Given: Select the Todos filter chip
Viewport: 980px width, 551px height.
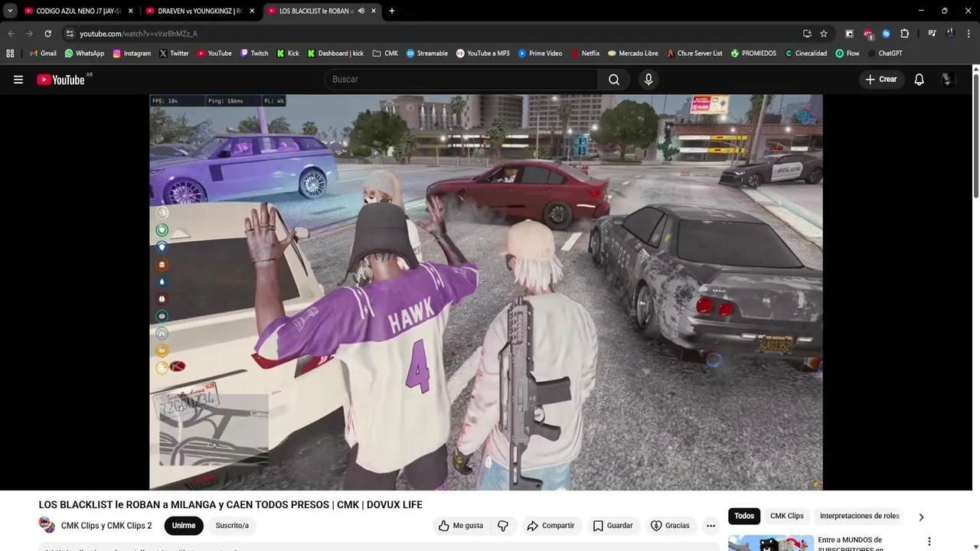Looking at the screenshot, I should click(744, 517).
